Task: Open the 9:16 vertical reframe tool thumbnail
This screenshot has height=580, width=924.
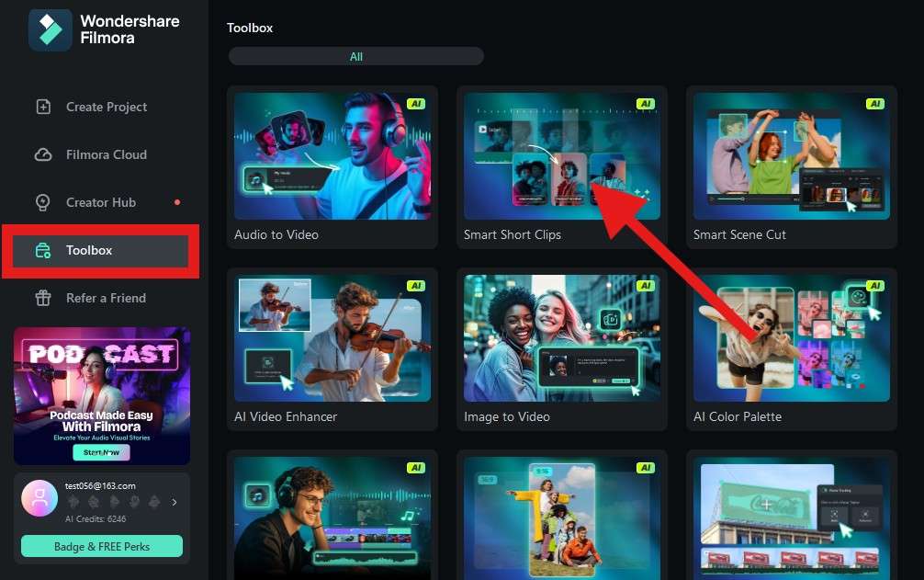Action: point(561,518)
